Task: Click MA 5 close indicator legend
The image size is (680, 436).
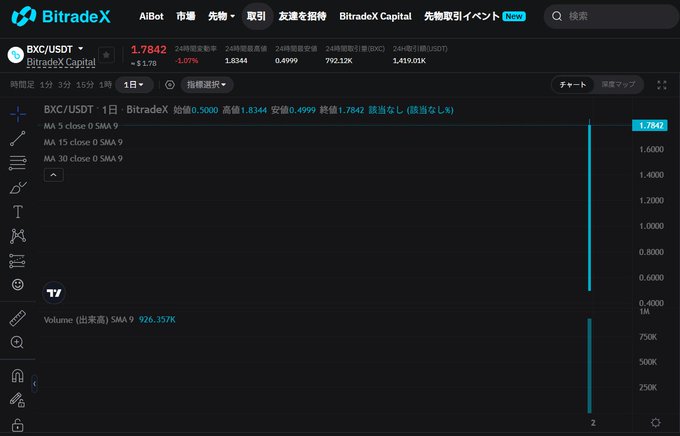Action: pyautogui.click(x=81, y=126)
